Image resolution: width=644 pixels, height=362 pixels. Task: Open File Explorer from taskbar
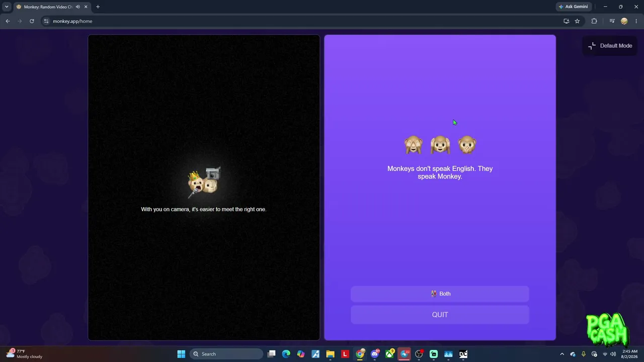331,354
